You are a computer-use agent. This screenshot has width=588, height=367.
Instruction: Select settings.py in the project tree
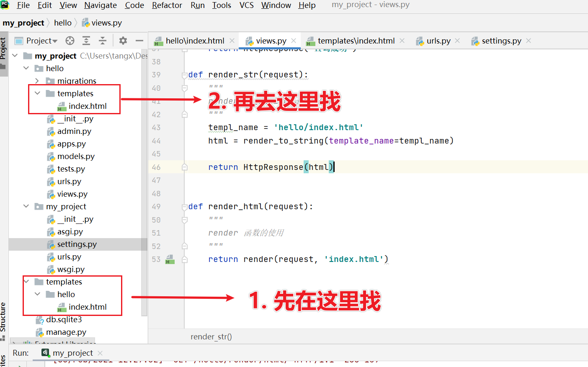[x=77, y=244]
